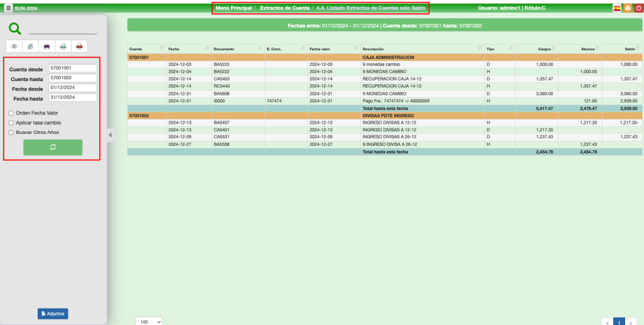Collapse the sidebar using the left arrow handle
The width and height of the screenshot is (644, 325).
[111, 135]
